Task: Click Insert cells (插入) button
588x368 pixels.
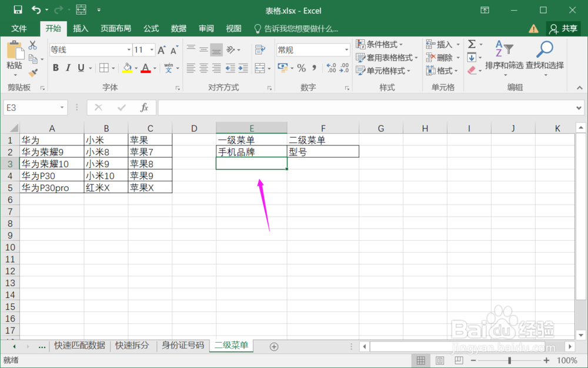Action: click(443, 44)
